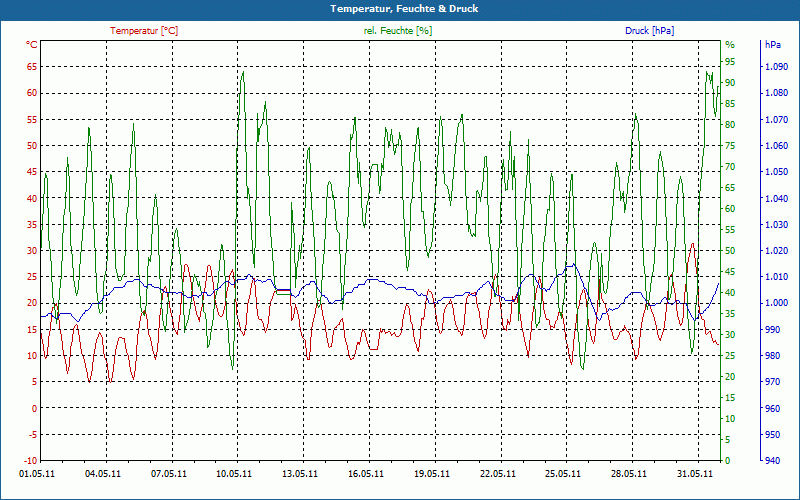Click the date label 01.05.11

point(37,473)
